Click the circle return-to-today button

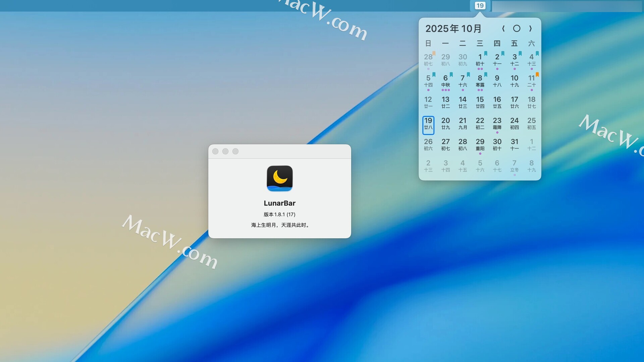(517, 29)
